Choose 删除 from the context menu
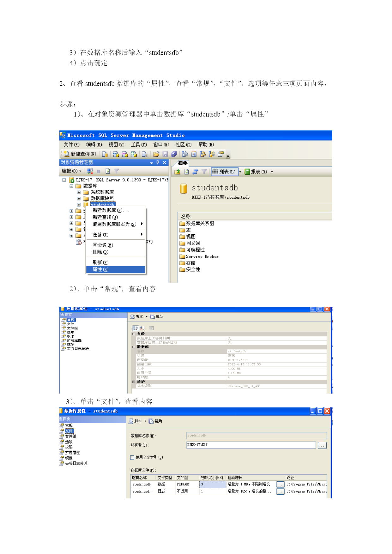 tap(116, 252)
